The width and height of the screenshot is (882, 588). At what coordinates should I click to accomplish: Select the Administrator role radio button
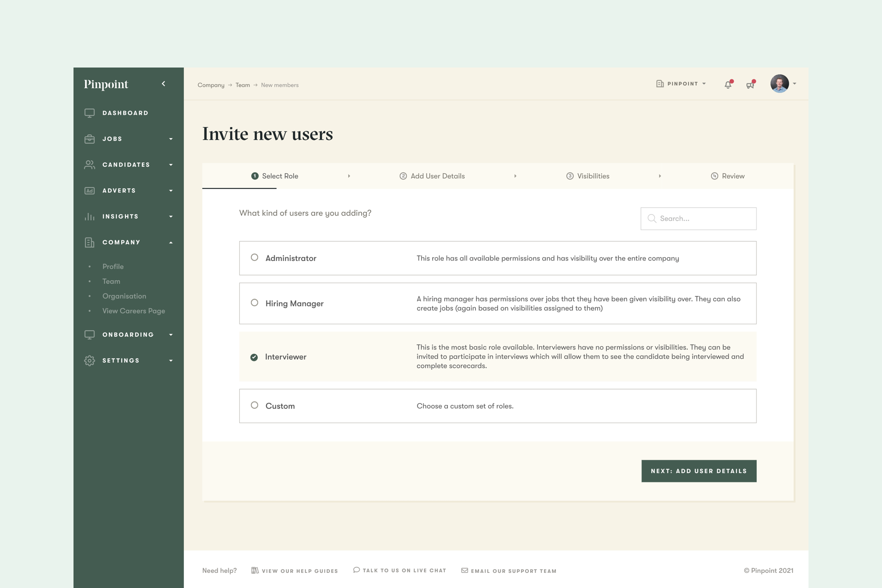(254, 258)
